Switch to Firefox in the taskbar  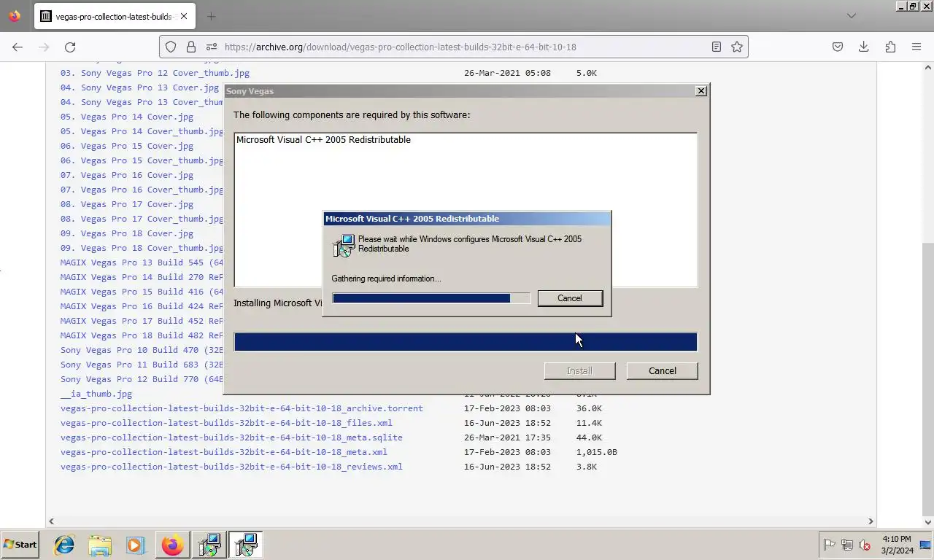(x=172, y=545)
